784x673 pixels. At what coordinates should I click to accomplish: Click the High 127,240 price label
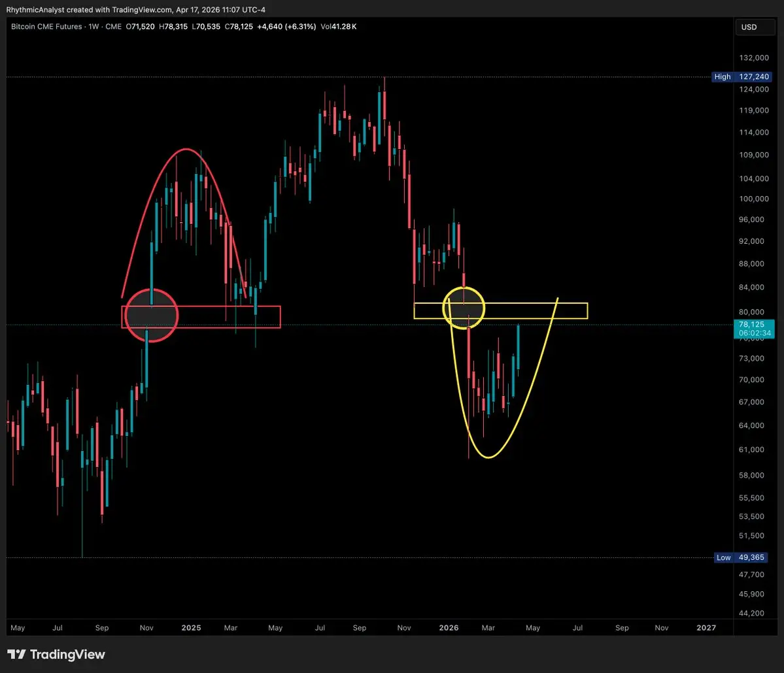pos(741,76)
